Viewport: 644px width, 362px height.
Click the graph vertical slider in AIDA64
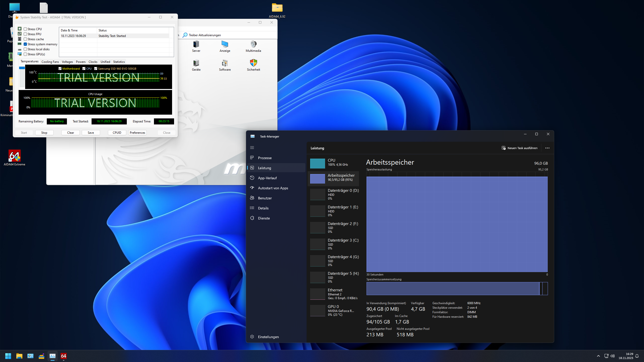pos(22,77)
